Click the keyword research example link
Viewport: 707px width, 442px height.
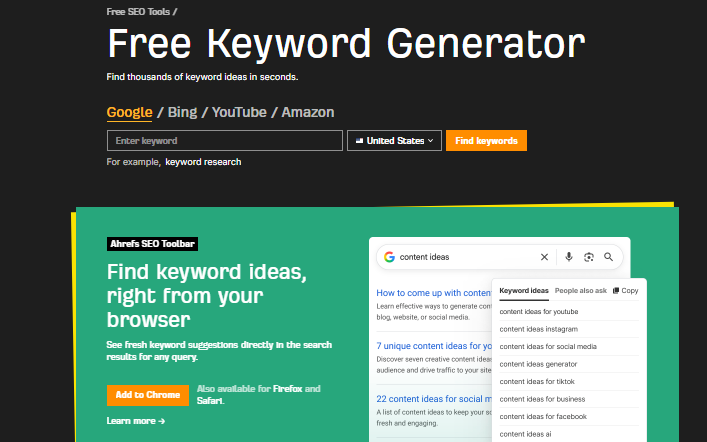click(x=203, y=162)
